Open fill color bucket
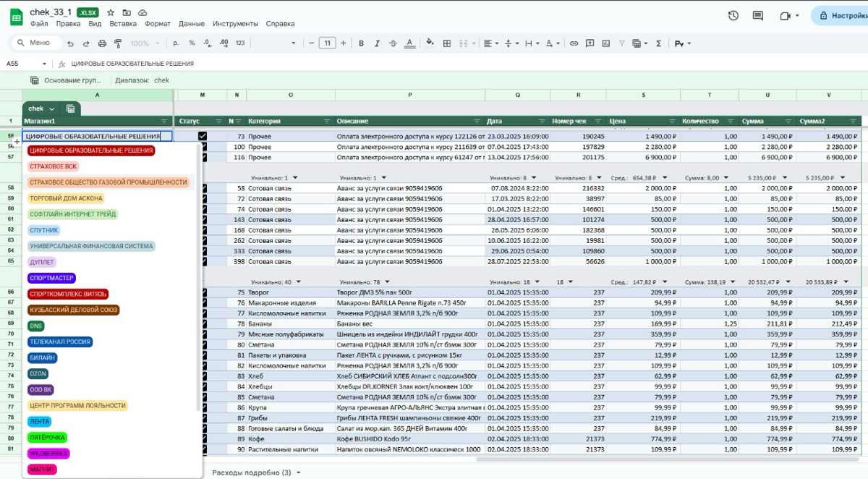The image size is (868, 479). [430, 43]
